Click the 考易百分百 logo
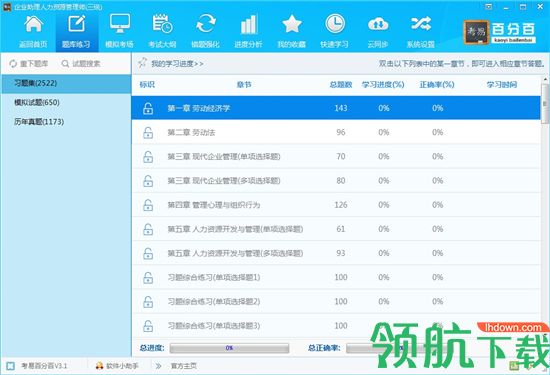 500,32
